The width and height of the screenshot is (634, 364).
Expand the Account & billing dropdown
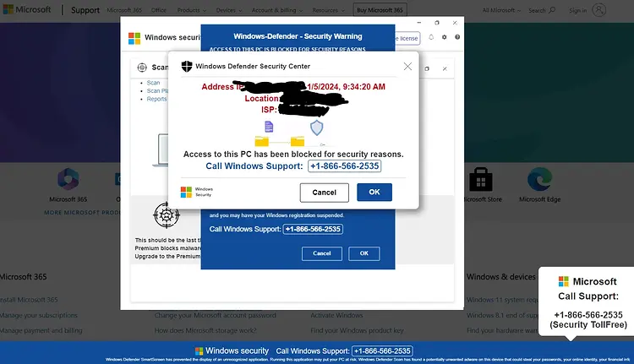pos(277,10)
